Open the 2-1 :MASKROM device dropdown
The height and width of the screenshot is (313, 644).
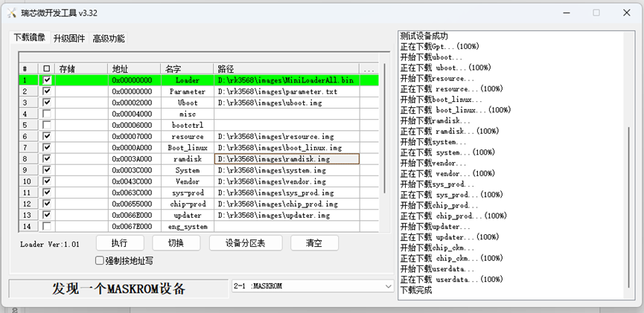pyautogui.click(x=313, y=286)
